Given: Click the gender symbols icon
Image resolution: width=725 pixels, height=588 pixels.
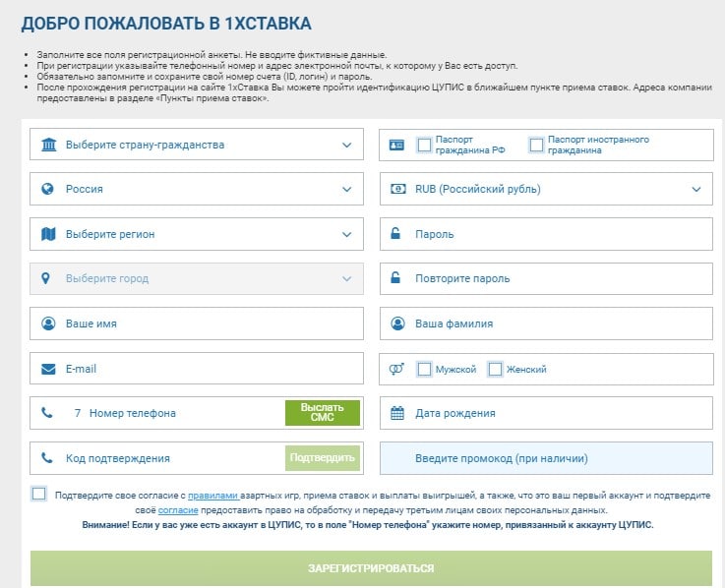Looking at the screenshot, I should click(x=396, y=369).
